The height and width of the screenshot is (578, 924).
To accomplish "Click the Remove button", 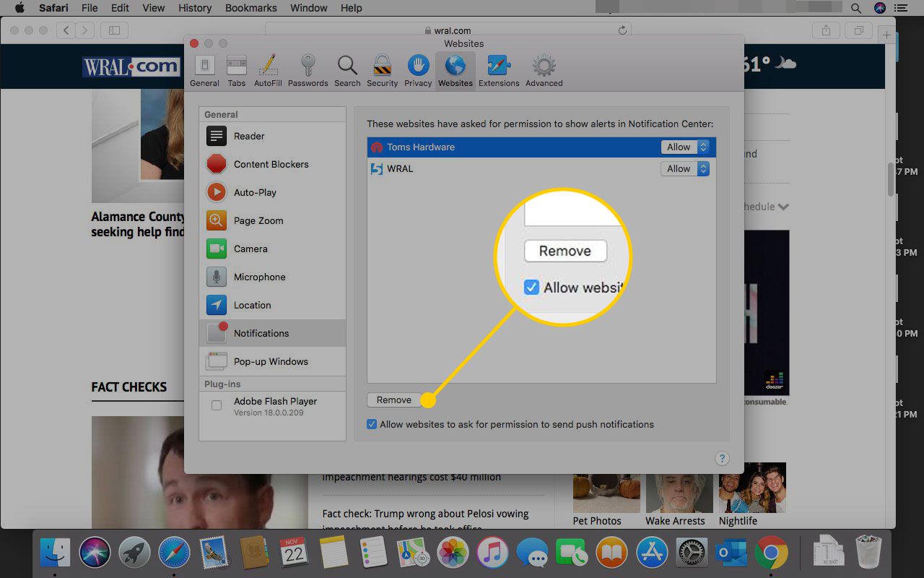I will point(393,400).
